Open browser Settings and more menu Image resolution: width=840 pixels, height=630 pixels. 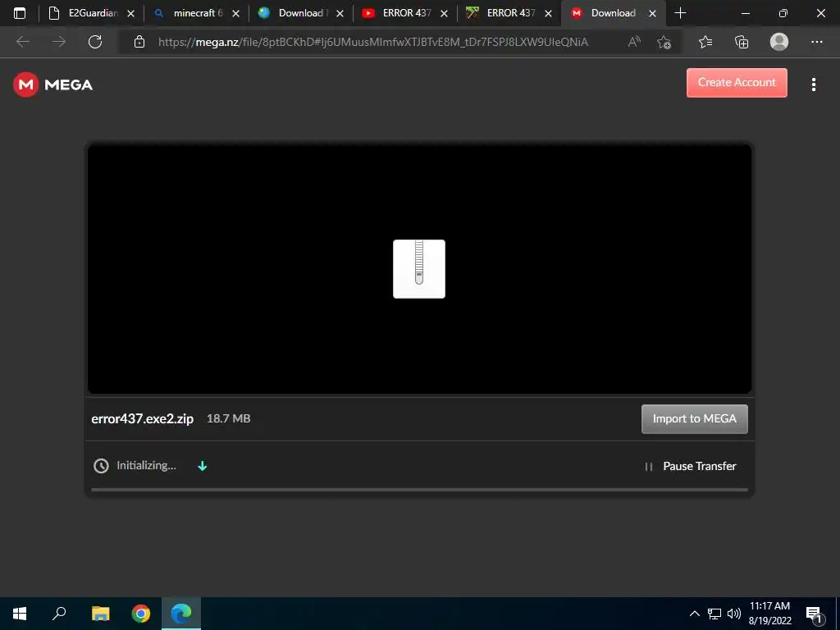tap(816, 42)
